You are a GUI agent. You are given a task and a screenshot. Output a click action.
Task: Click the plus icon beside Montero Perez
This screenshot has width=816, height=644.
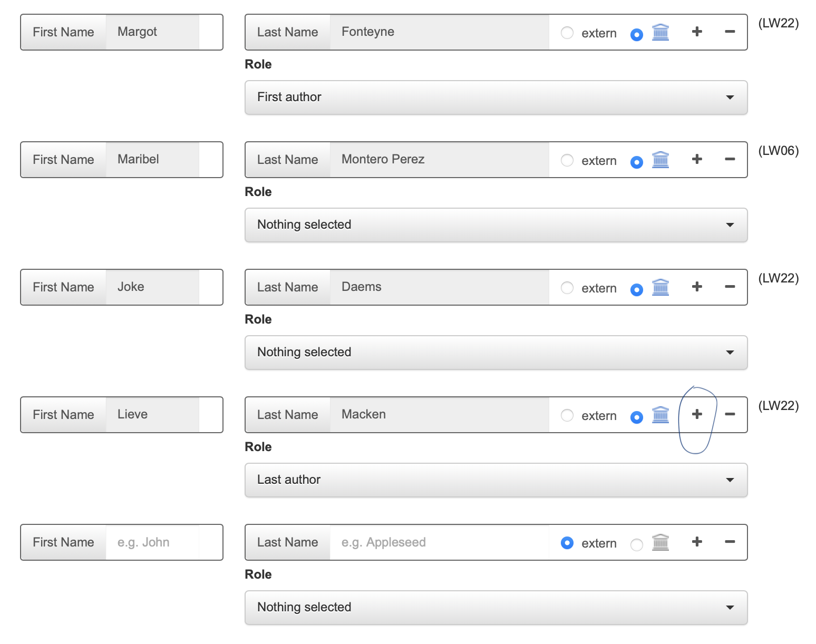tap(697, 159)
